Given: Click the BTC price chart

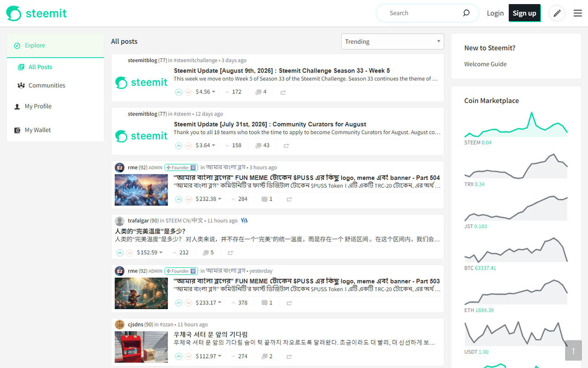Looking at the screenshot, I should 516,250.
